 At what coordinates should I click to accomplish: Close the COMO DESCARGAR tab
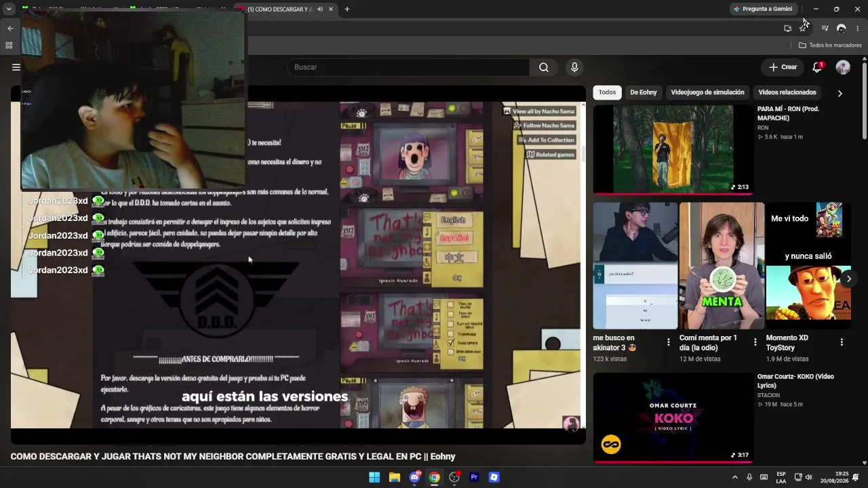pos(331,9)
